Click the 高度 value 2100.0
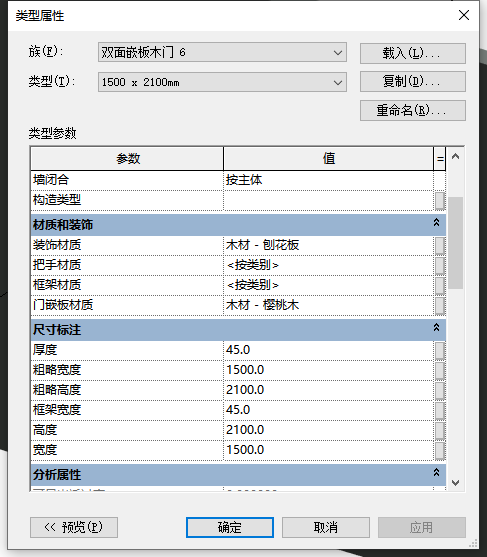Image resolution: width=487 pixels, height=557 pixels. point(328,430)
